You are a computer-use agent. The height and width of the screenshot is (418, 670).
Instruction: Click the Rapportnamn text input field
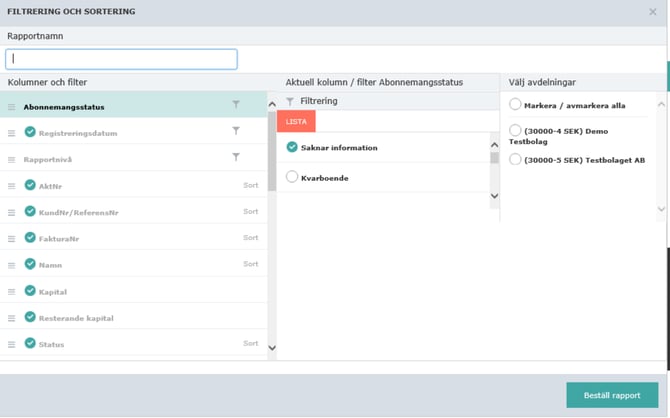click(x=122, y=59)
